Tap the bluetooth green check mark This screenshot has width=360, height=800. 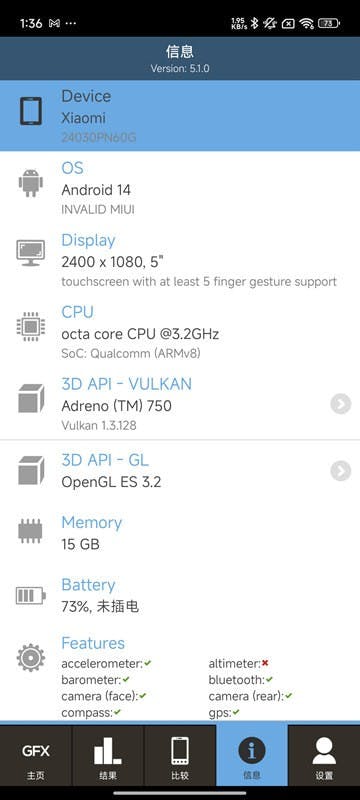tap(269, 680)
